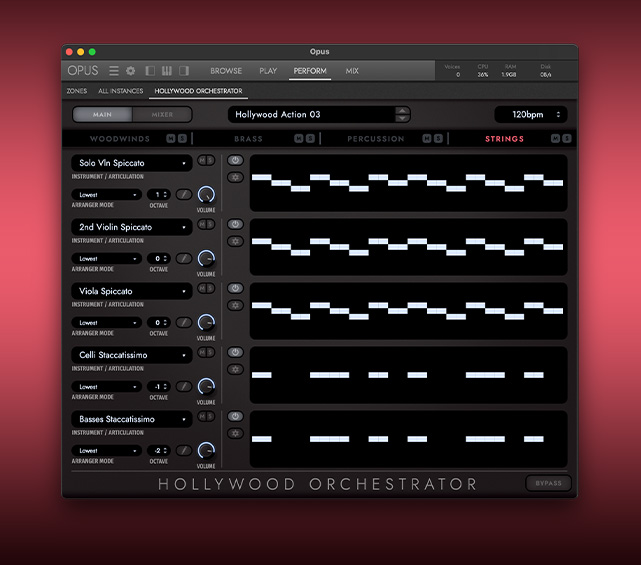Open Viola Spiccato instrument dropdown
641x565 pixels.
coord(132,291)
